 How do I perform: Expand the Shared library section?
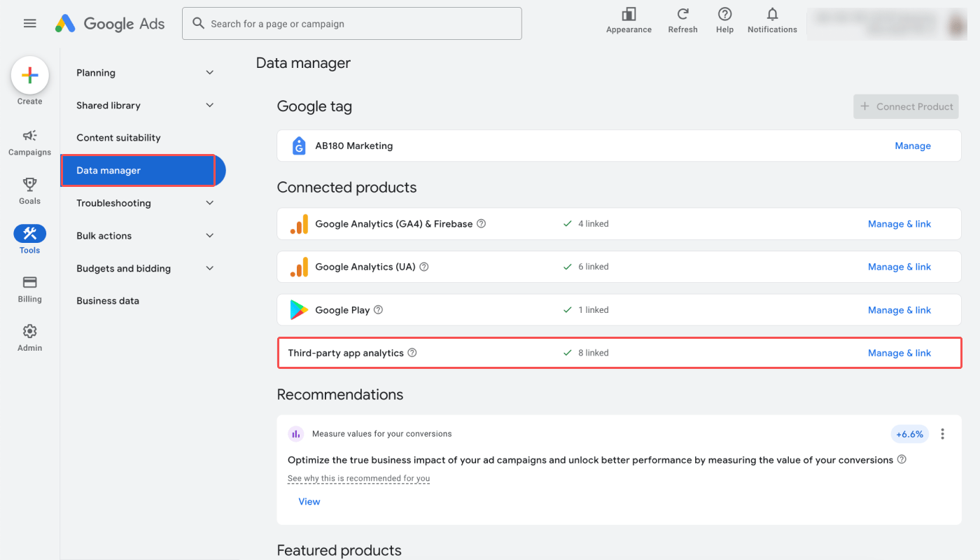[x=146, y=106]
